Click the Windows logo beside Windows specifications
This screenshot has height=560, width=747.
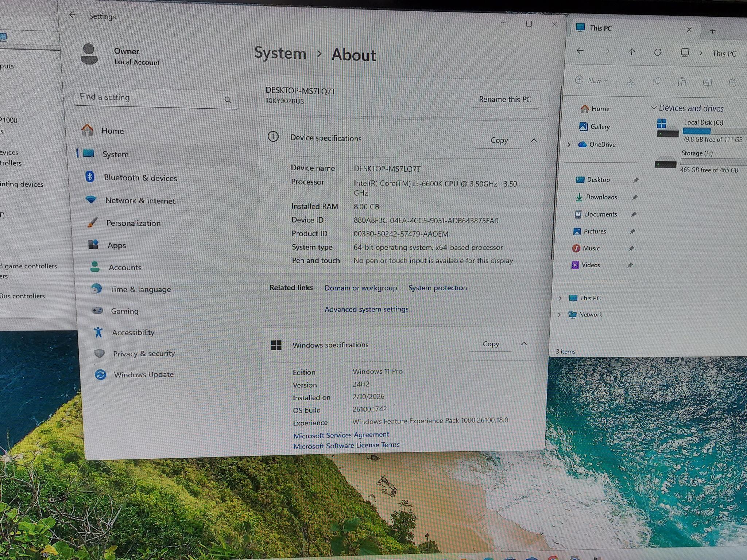[276, 345]
